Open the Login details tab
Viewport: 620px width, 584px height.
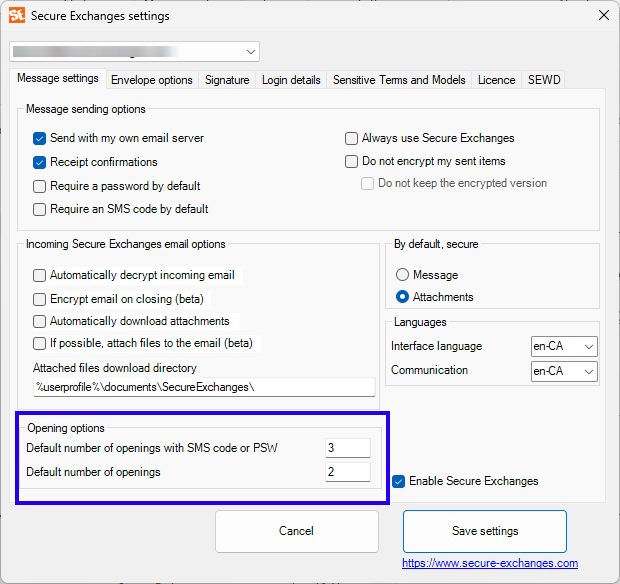pyautogui.click(x=291, y=80)
